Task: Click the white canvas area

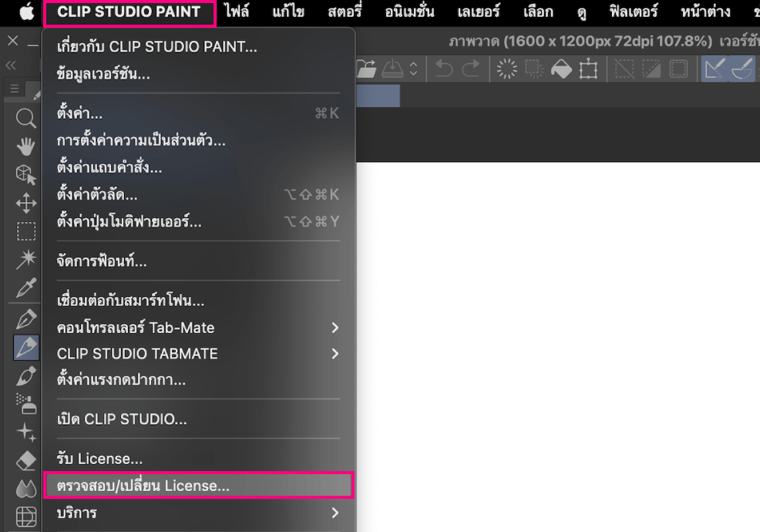Action: (555, 347)
